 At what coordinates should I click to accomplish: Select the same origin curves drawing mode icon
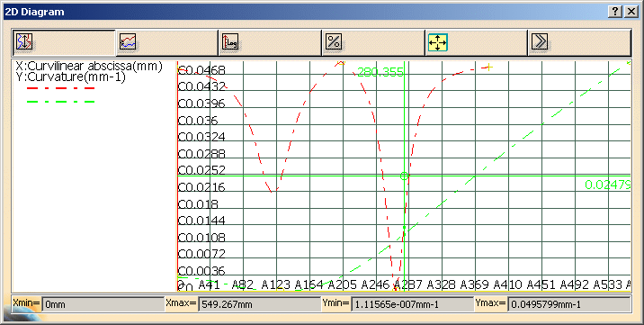128,42
